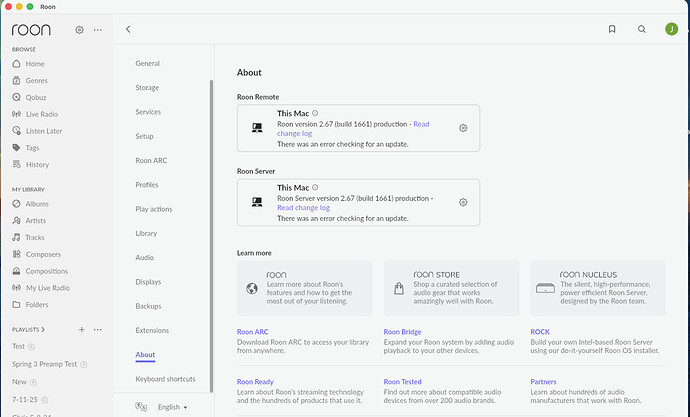
Task: Click the settings list vertical scrollbar
Action: click(x=211, y=236)
